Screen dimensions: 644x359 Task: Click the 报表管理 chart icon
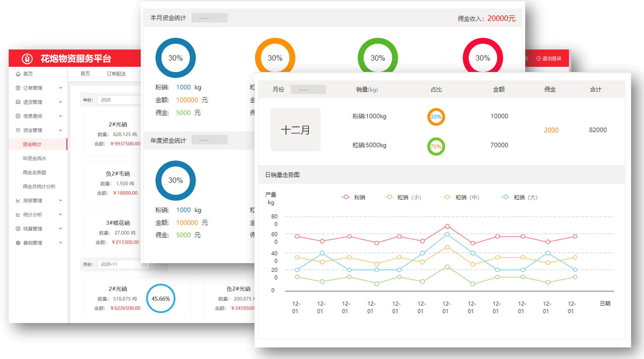(x=18, y=200)
